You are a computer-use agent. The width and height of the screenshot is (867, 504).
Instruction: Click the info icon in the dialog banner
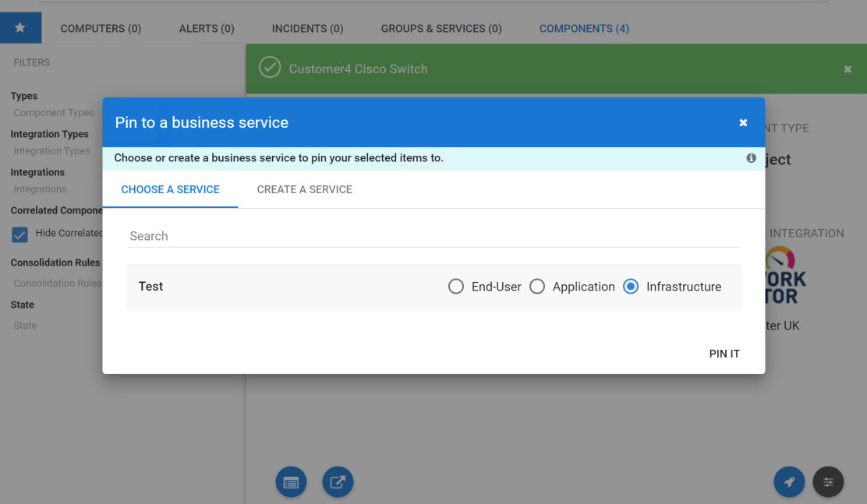pos(751,158)
